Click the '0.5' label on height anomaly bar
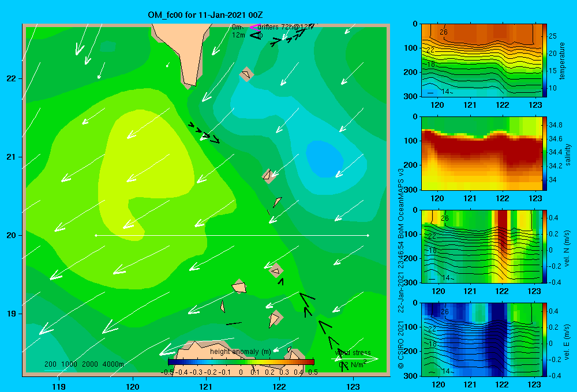The image size is (577, 392). 313,372
